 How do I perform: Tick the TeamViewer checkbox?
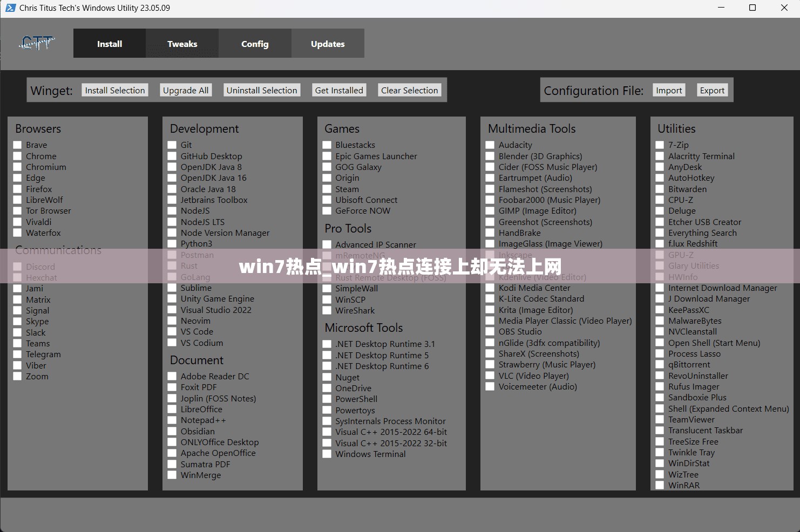(660, 420)
